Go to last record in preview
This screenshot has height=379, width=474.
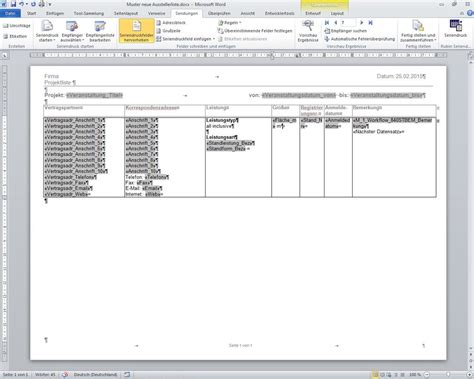(370, 23)
